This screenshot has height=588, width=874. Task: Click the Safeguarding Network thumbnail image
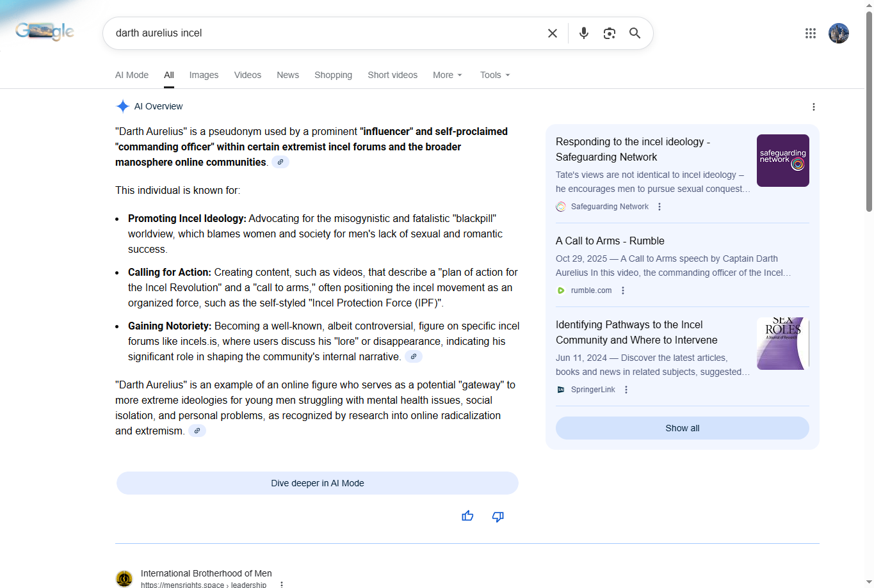point(782,161)
